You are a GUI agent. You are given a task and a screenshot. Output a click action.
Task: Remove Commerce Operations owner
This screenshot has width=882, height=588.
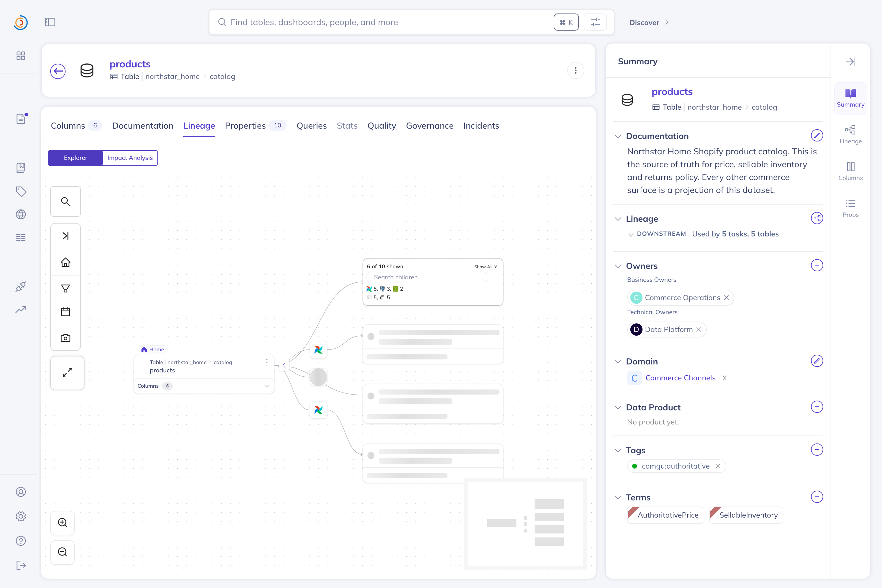(726, 297)
